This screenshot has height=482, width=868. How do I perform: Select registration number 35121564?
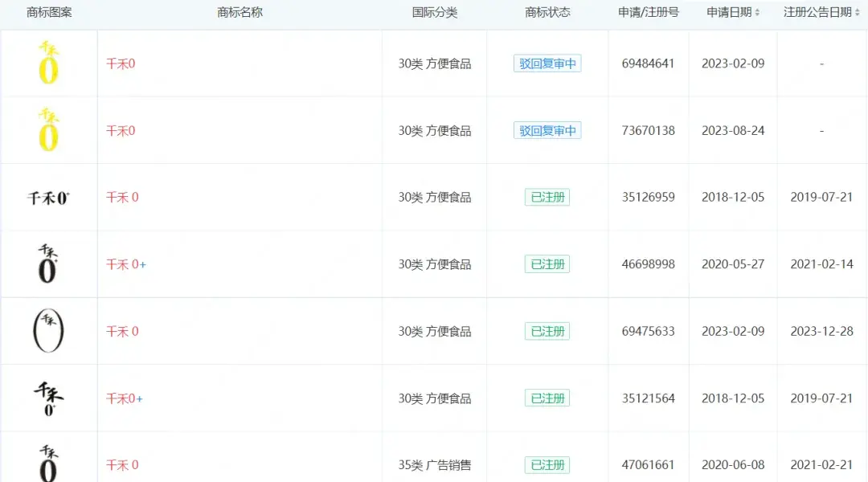649,398
